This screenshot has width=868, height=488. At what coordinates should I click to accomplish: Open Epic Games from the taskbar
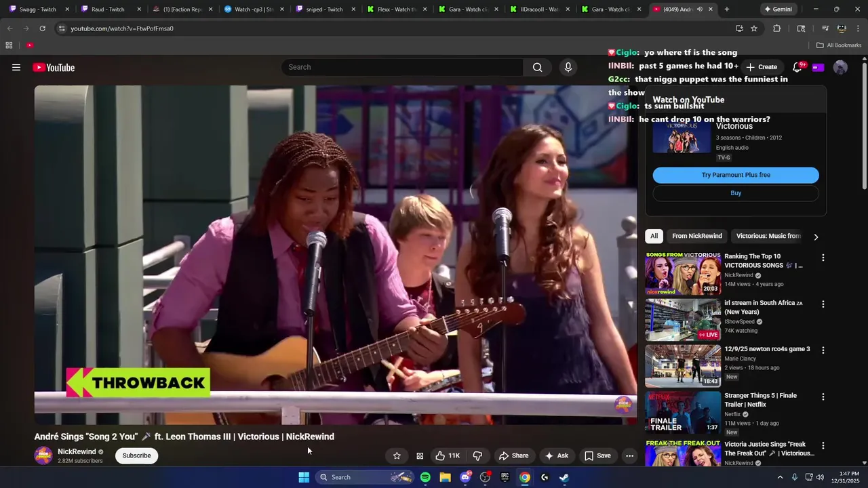(505, 477)
